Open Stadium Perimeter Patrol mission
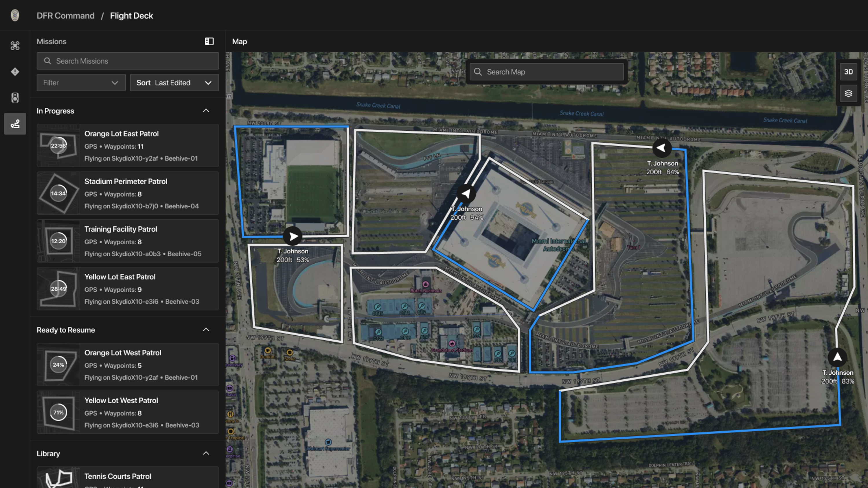Image resolution: width=868 pixels, height=488 pixels. pyautogui.click(x=128, y=193)
